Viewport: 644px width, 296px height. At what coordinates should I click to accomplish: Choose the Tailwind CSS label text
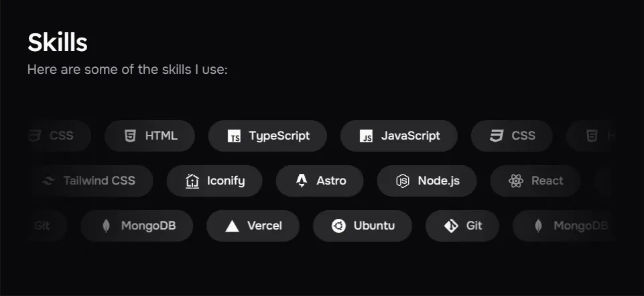[99, 181]
